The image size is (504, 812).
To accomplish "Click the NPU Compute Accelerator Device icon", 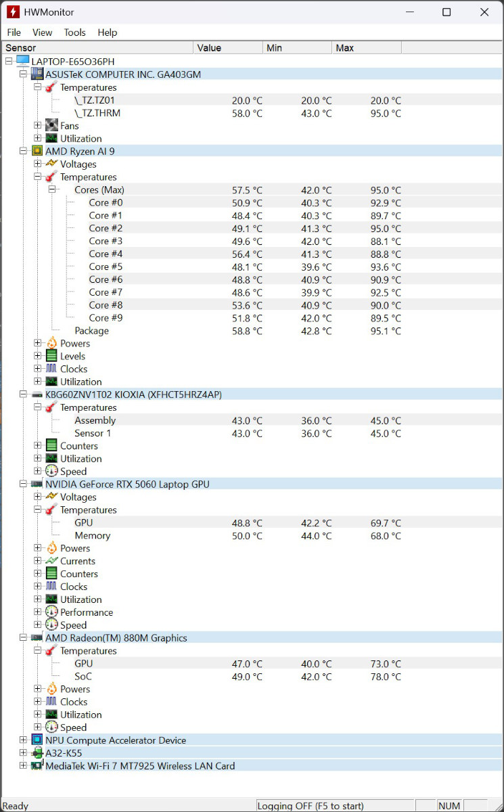I will pos(37,740).
